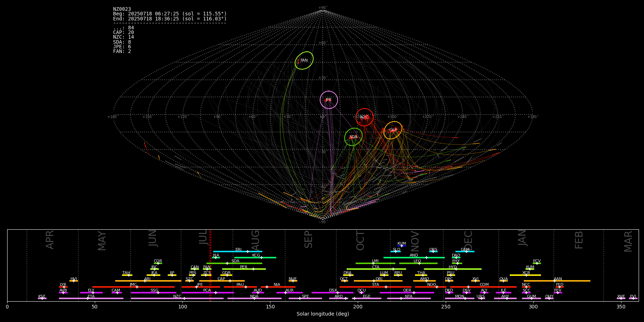This screenshot has width=644, height=322.
Task: Click the LMI shower bar in the timeline
Action: [375, 263]
